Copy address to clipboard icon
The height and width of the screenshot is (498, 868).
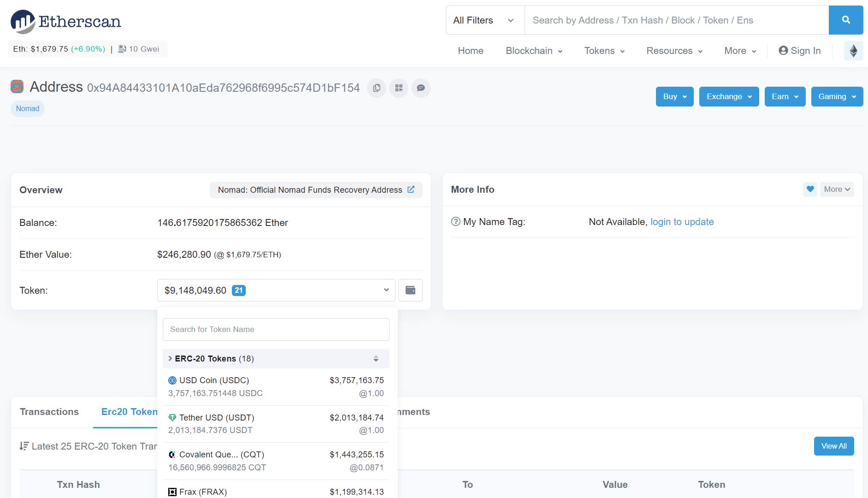coord(377,88)
